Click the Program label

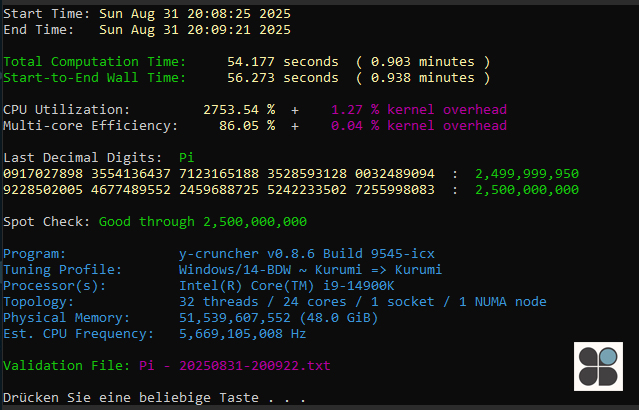click(35, 253)
